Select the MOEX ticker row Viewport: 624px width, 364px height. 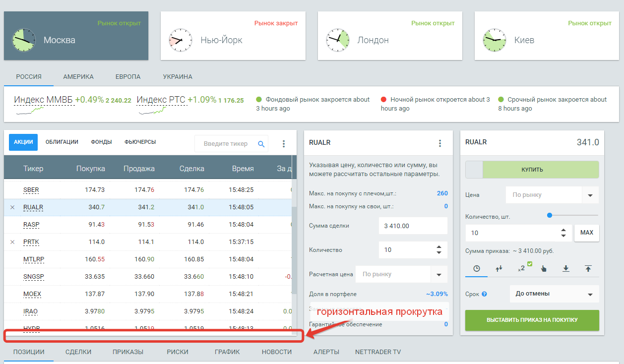coord(148,294)
